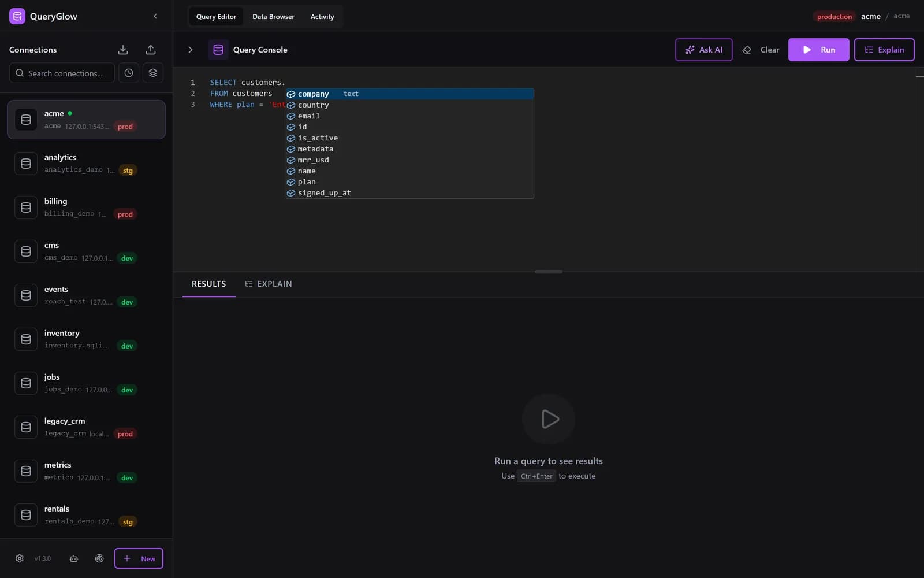Click the QueryGlow logo icon
The image size is (924, 578).
[17, 16]
